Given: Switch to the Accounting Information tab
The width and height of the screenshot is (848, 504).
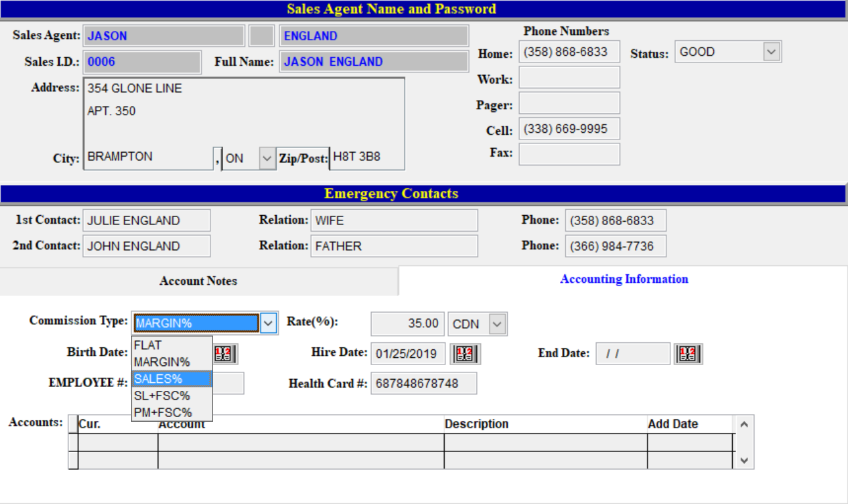Looking at the screenshot, I should [624, 279].
